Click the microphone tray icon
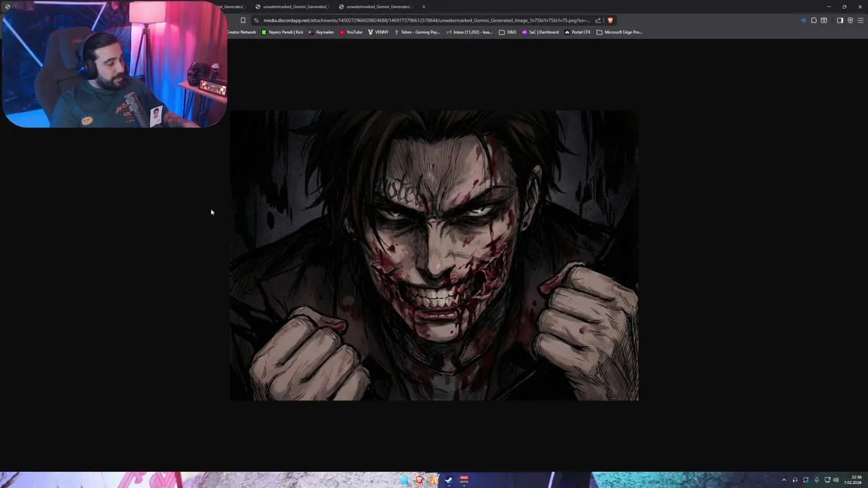Image resolution: width=868 pixels, height=488 pixels. [x=816, y=480]
